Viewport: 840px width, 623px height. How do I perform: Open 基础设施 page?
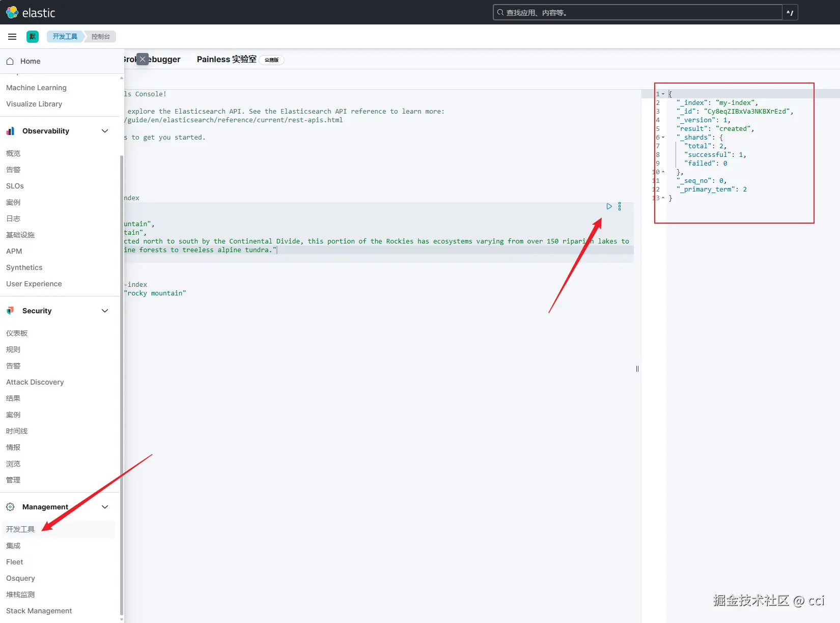[x=20, y=235]
